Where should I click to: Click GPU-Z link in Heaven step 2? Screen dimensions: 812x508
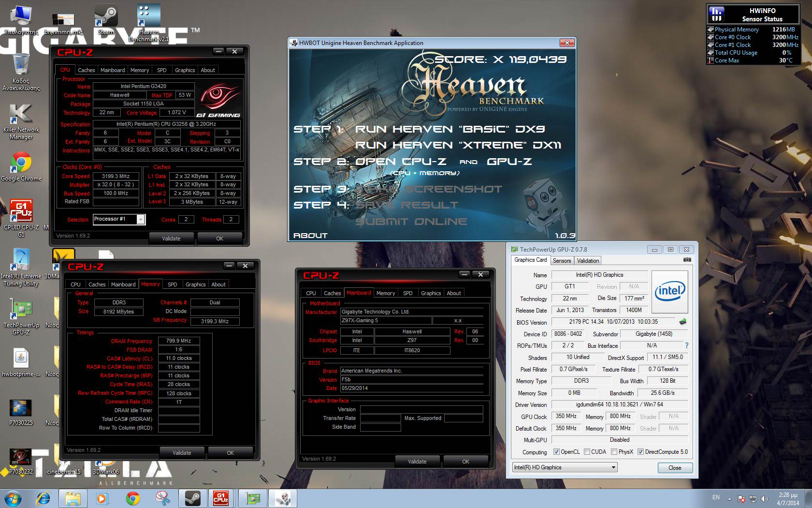[x=509, y=162]
